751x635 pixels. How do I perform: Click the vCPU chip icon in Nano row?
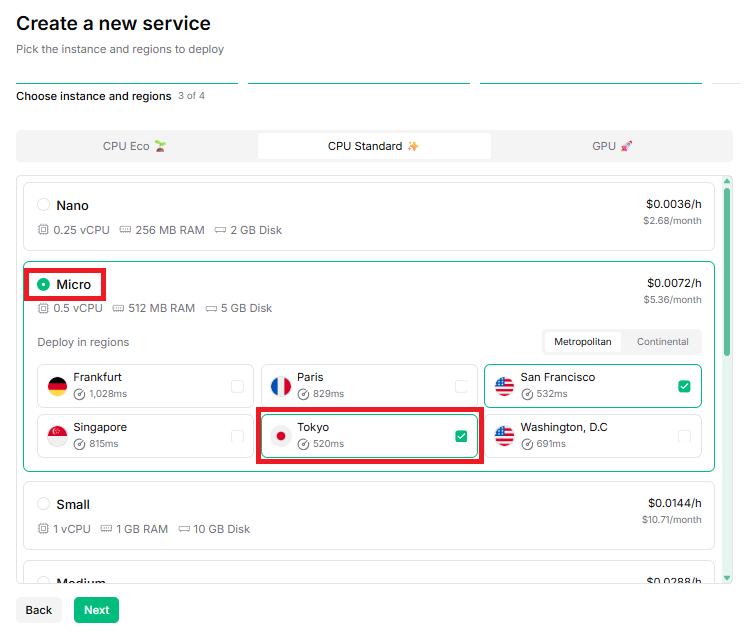43,230
